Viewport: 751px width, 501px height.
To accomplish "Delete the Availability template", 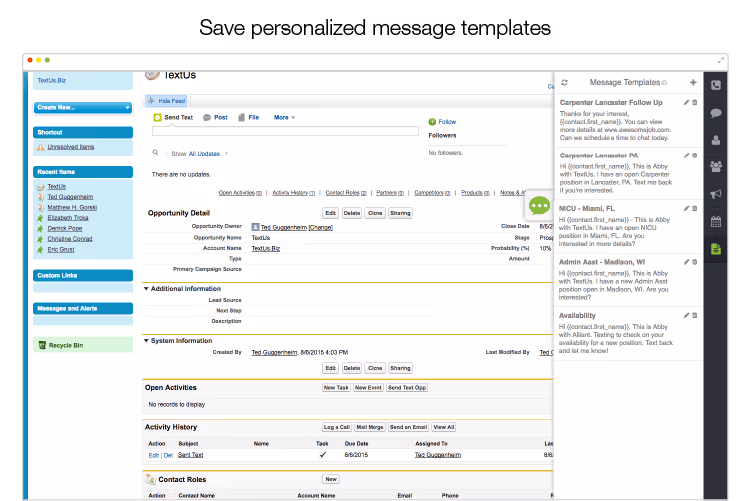I will (694, 315).
